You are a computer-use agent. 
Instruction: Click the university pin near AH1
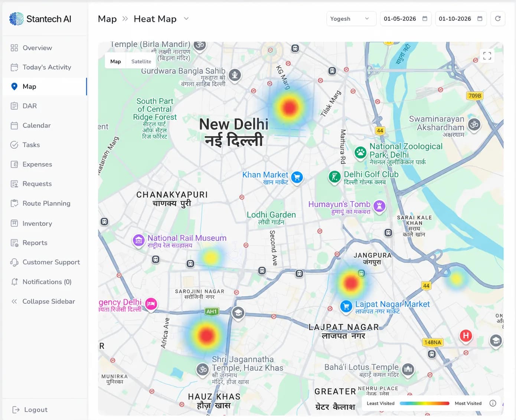point(238,313)
